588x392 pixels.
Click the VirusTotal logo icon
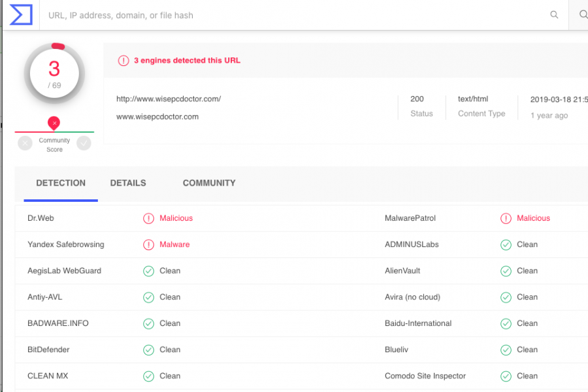21,14
